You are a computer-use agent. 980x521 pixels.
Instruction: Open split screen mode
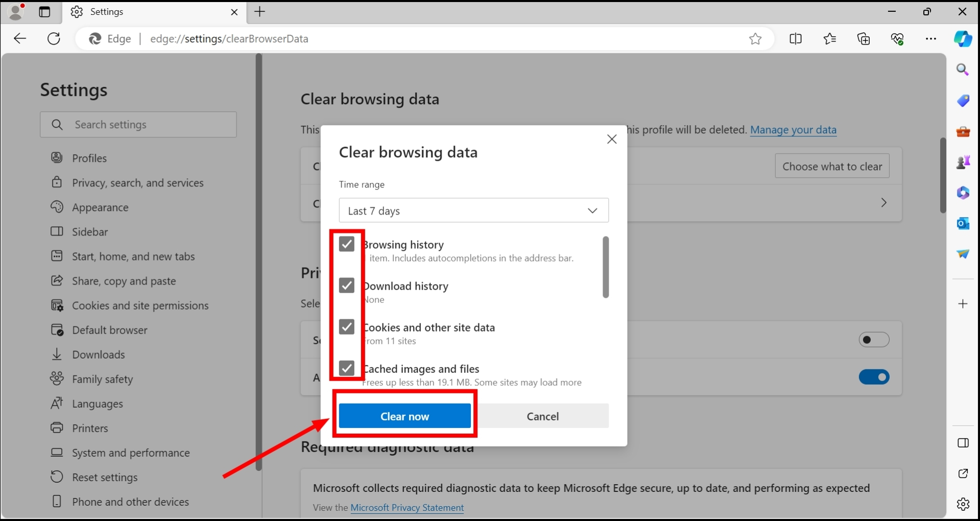(x=796, y=39)
